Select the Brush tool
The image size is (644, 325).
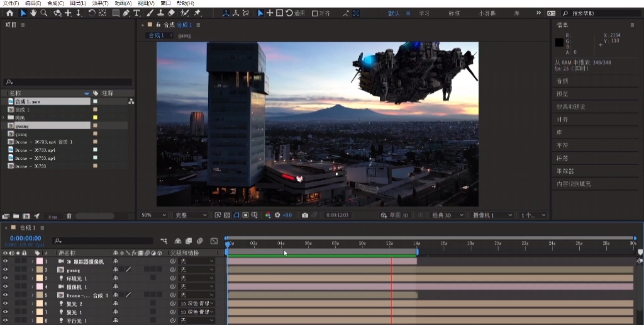[150, 13]
